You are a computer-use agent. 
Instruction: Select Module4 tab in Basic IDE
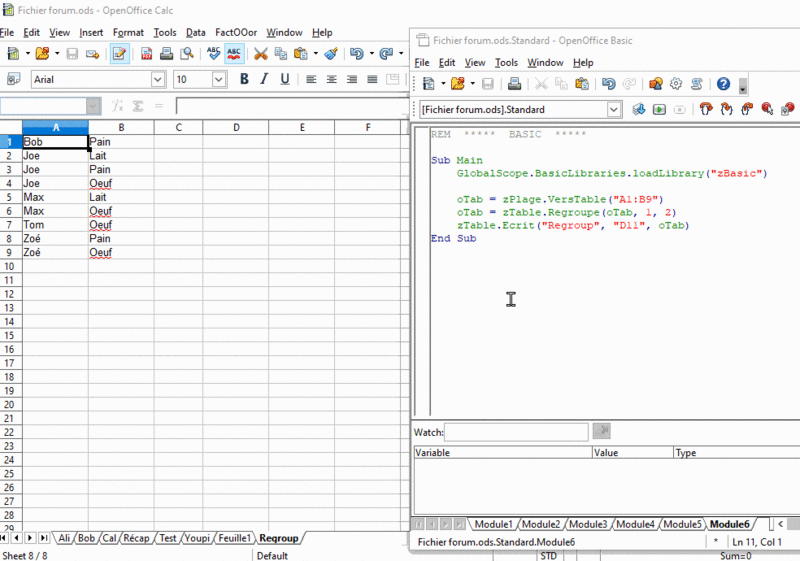click(x=635, y=524)
